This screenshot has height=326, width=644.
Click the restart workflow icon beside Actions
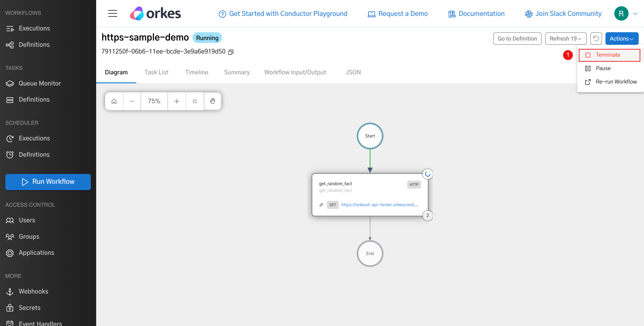click(x=596, y=38)
